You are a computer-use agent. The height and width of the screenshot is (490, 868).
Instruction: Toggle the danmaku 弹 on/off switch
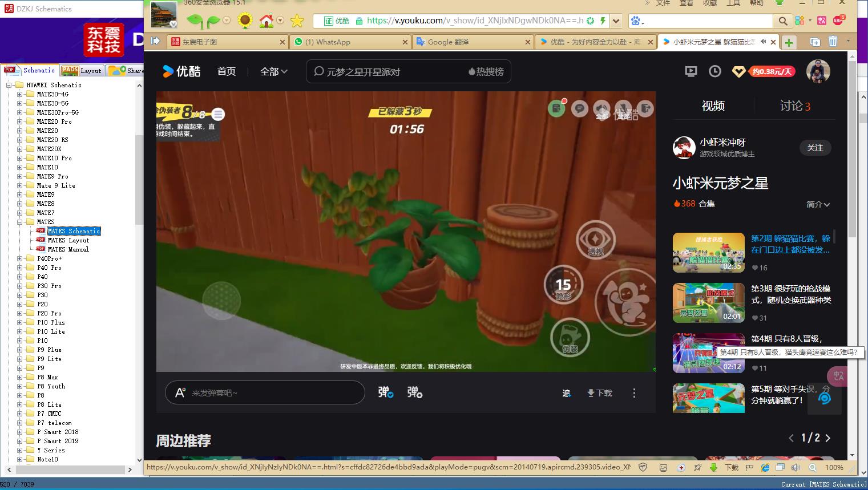tap(385, 392)
